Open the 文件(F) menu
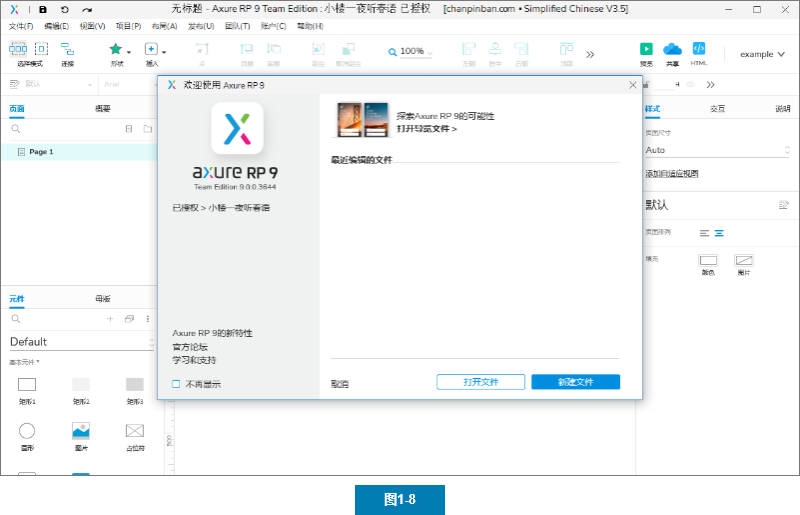Screen dimensions: 800x515 [x=21, y=26]
